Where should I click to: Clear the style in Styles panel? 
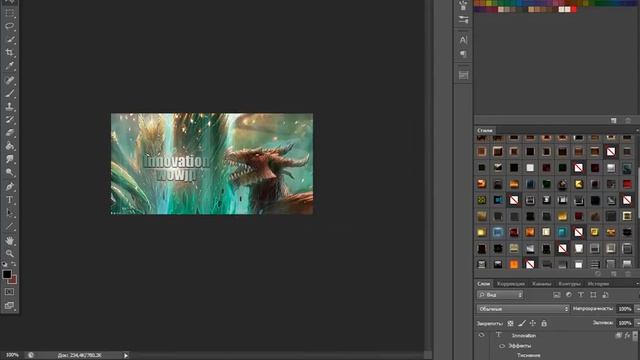click(x=598, y=274)
